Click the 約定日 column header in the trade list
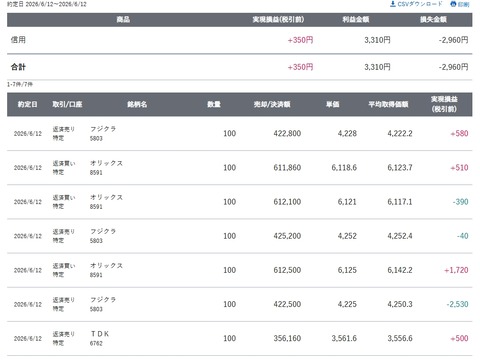The height and width of the screenshot is (361, 480). (x=27, y=105)
